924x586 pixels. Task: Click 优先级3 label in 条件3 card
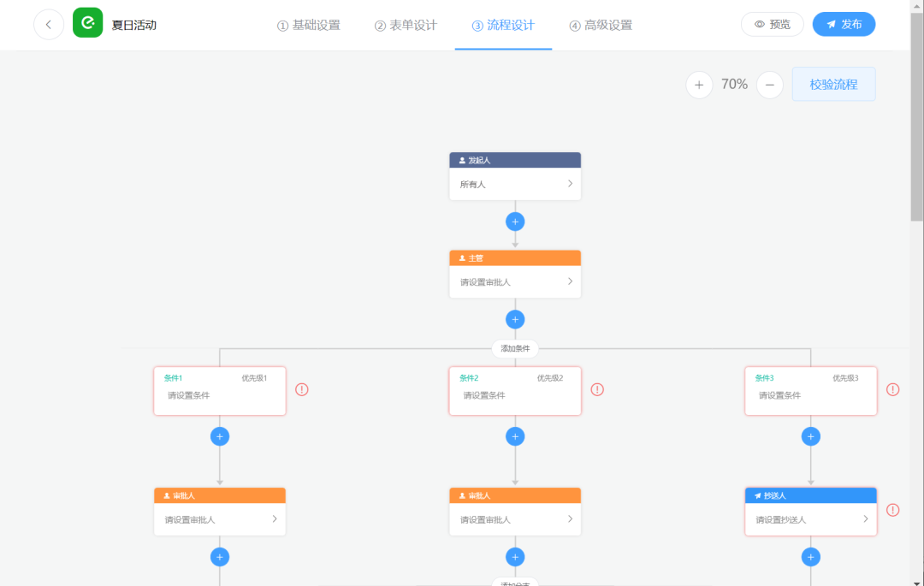click(x=845, y=378)
